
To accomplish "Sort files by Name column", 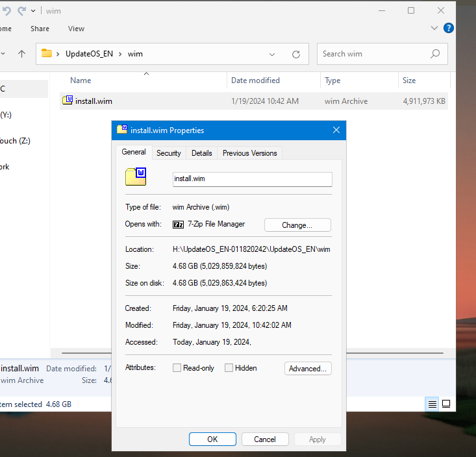I will tap(81, 80).
